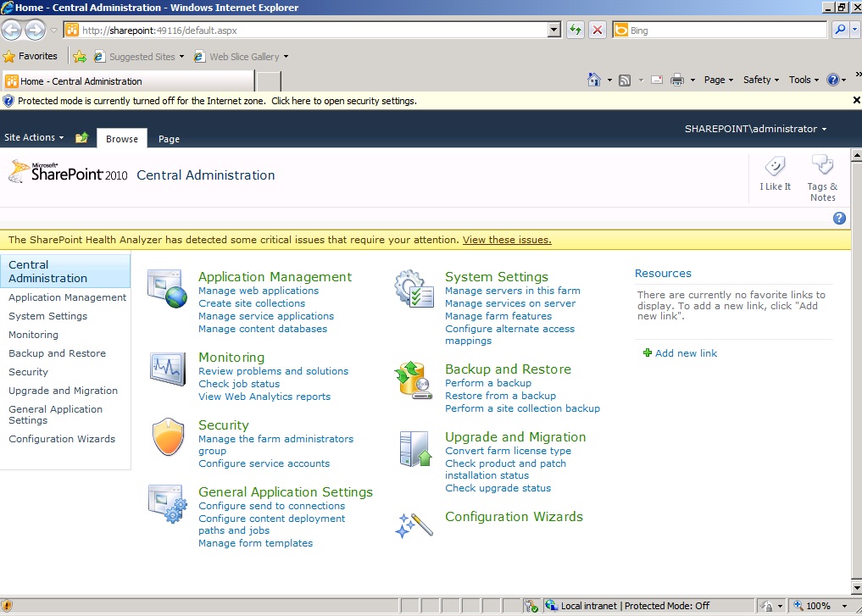Screen dimensions: 862x616
Task: Click the I Like It tag icon
Action: [776, 167]
